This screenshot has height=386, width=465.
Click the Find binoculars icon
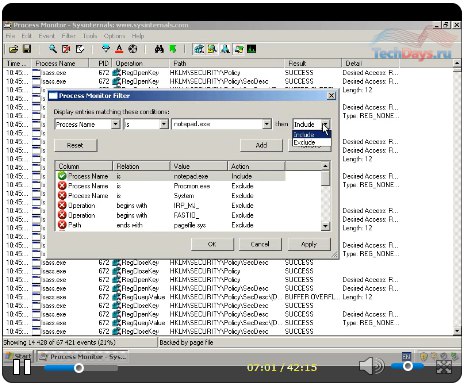(159, 49)
